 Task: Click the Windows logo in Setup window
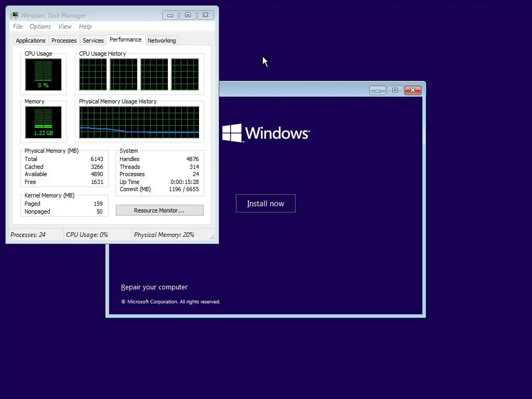pyautogui.click(x=265, y=133)
